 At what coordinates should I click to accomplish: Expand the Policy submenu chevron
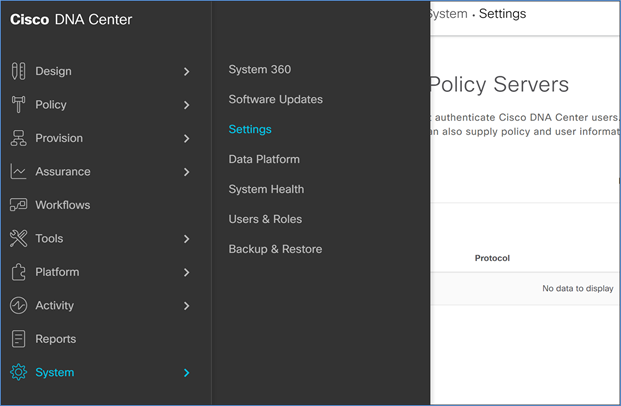[187, 105]
